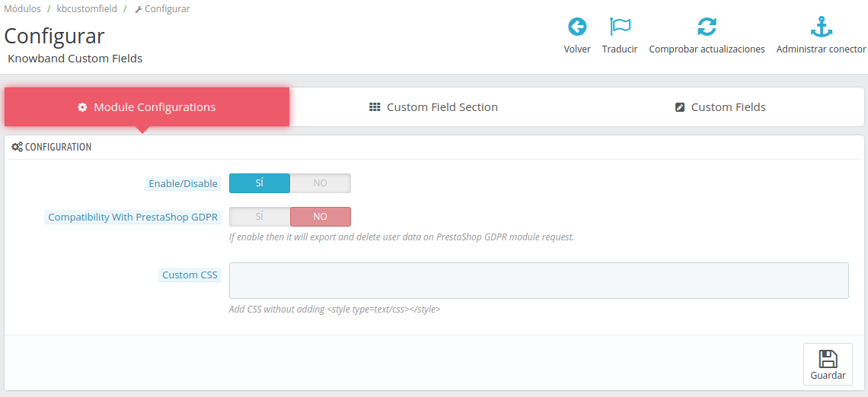868x397 pixels.
Task: Open kbcustomfield breadcrumb link
Action: pyautogui.click(x=87, y=9)
